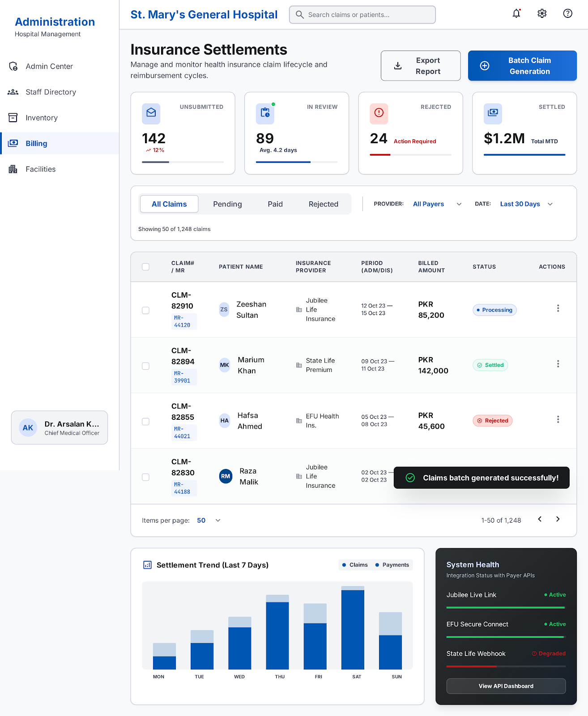
Task: Go to previous page arrow
Action: click(540, 519)
